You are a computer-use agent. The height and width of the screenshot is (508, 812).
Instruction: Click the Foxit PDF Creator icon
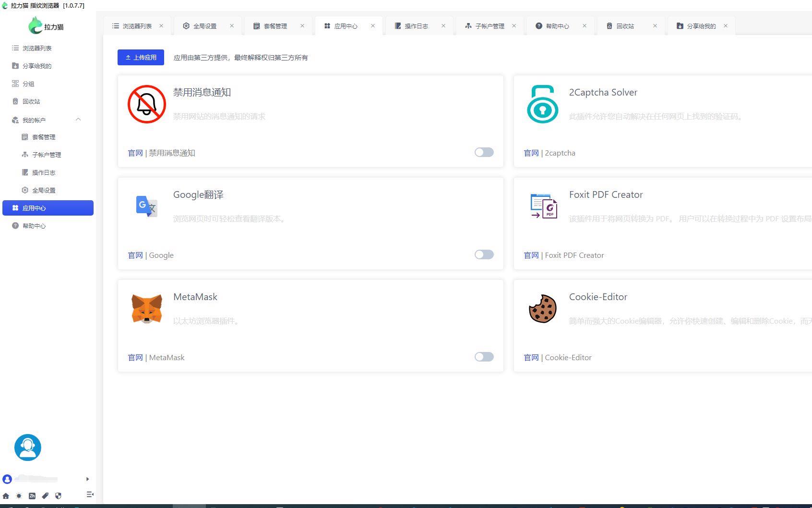543,206
